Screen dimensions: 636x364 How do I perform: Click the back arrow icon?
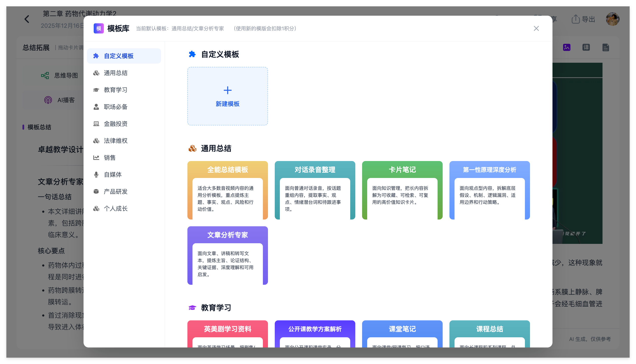point(27,19)
